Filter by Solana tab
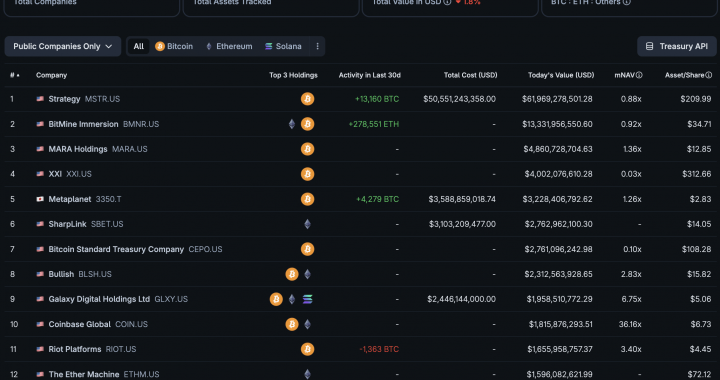720x380 pixels. coord(283,46)
